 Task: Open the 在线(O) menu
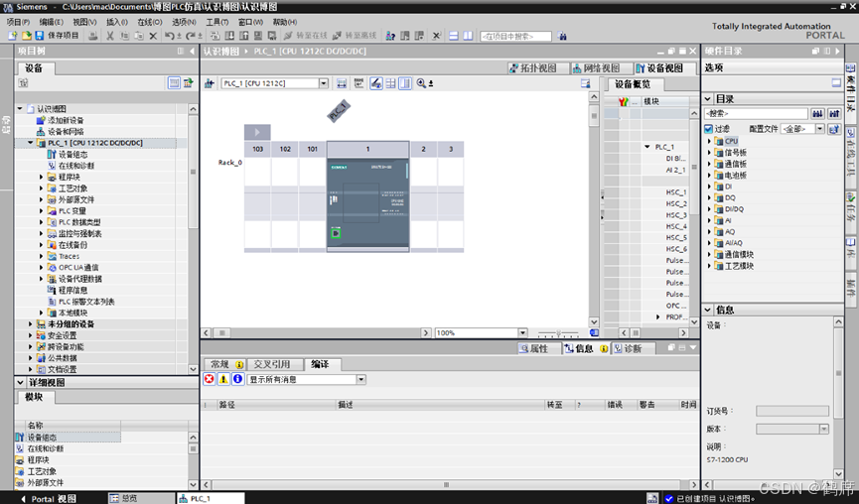coord(150,22)
